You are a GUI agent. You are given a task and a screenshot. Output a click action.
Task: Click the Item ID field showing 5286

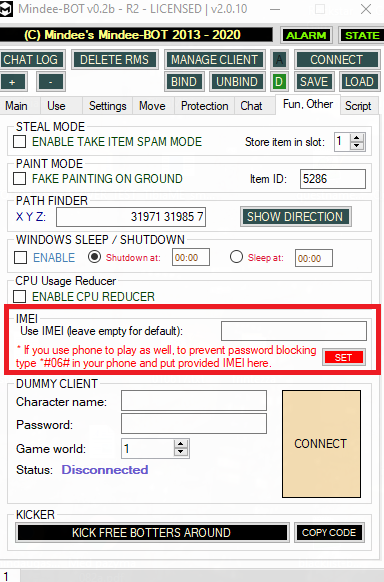coord(332,179)
